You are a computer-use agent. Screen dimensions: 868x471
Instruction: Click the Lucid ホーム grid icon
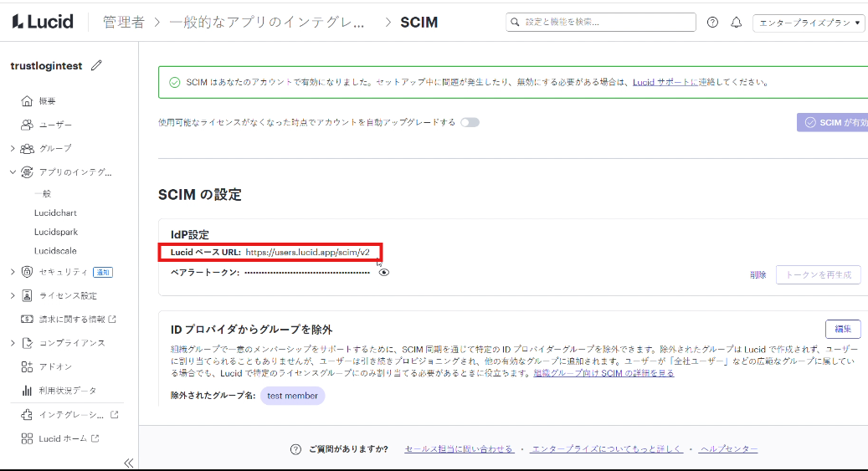[x=27, y=438]
